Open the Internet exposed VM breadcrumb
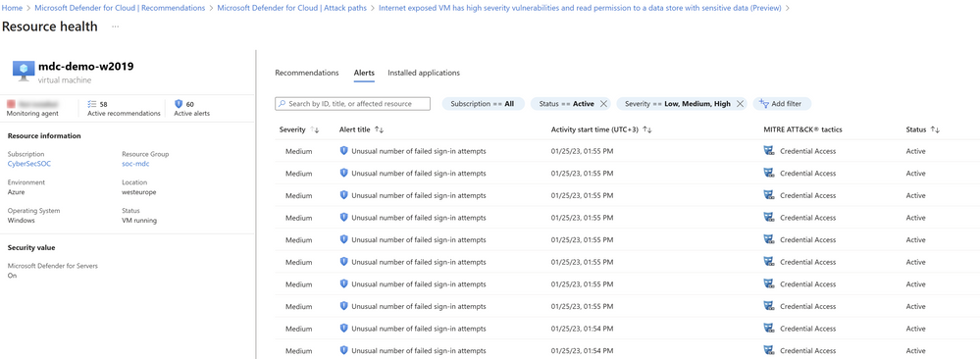Image resolution: width=980 pixels, height=359 pixels. (581, 8)
